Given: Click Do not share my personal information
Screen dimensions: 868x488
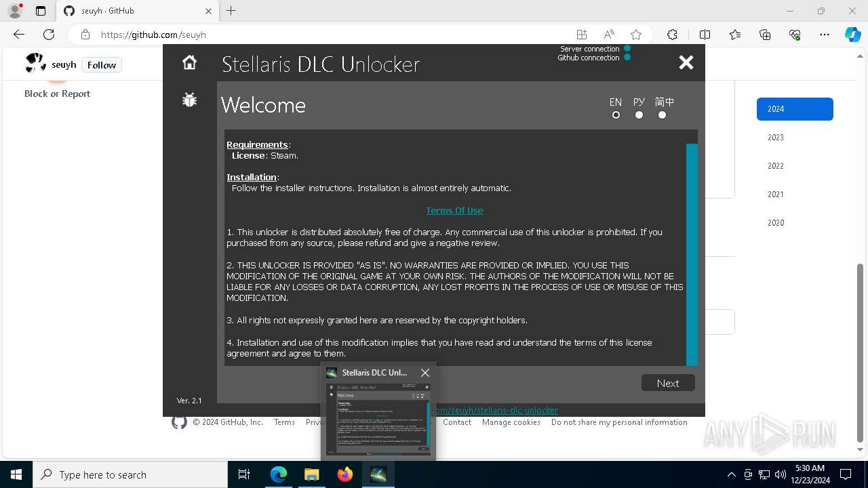Looking at the screenshot, I should click(619, 422).
